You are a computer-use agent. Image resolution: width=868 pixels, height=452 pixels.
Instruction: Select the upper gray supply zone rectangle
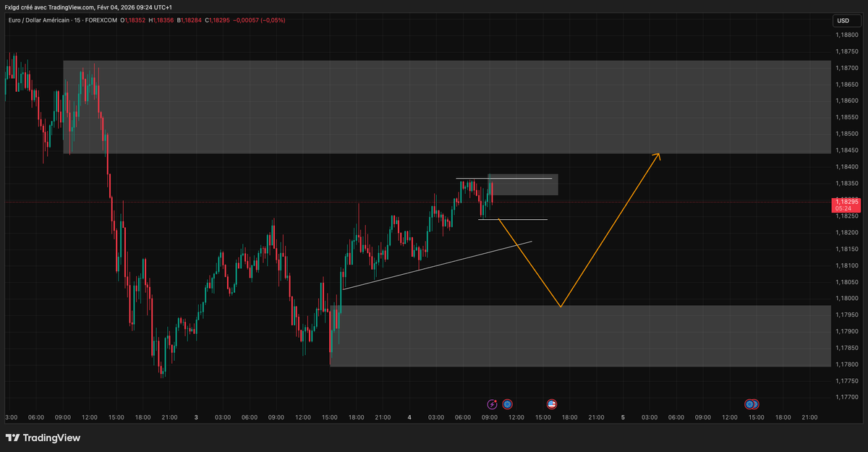446,107
